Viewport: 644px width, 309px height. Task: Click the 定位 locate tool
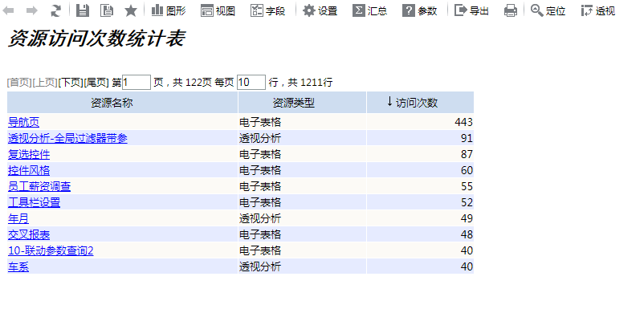[x=548, y=10]
